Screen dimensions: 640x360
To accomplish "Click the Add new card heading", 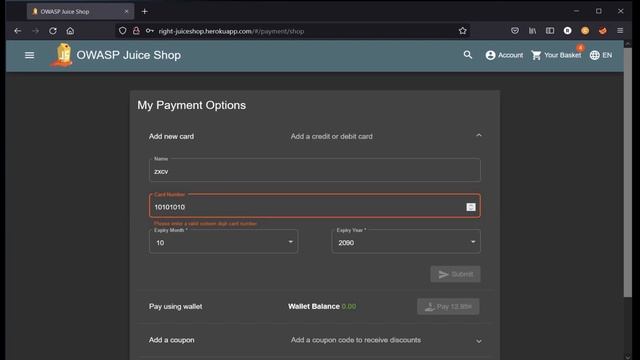I will click(x=171, y=136).
